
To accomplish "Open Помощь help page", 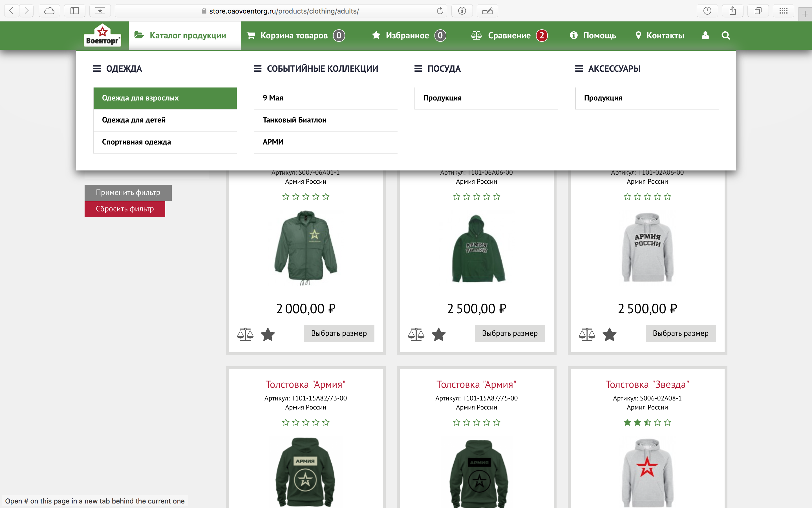I will (593, 35).
